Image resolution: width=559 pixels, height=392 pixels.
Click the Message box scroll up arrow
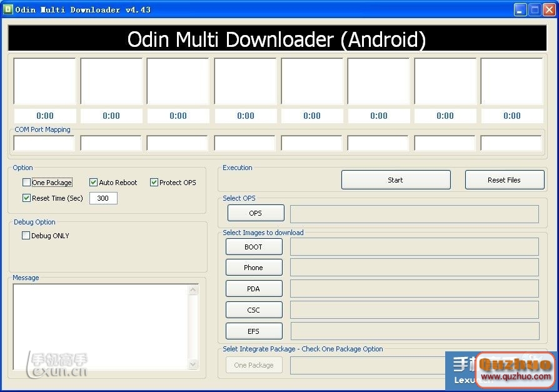193,289
